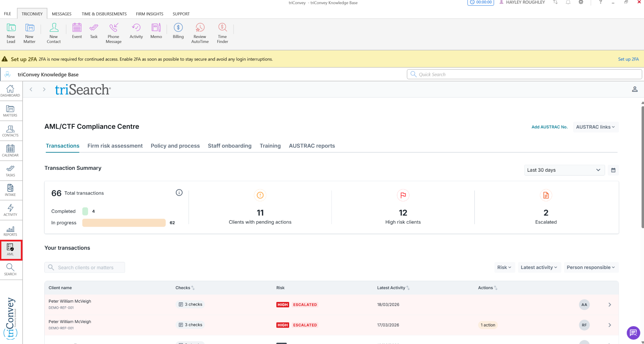Open Review AutoTime in the ribbon
The image size is (644, 344).
(200, 33)
